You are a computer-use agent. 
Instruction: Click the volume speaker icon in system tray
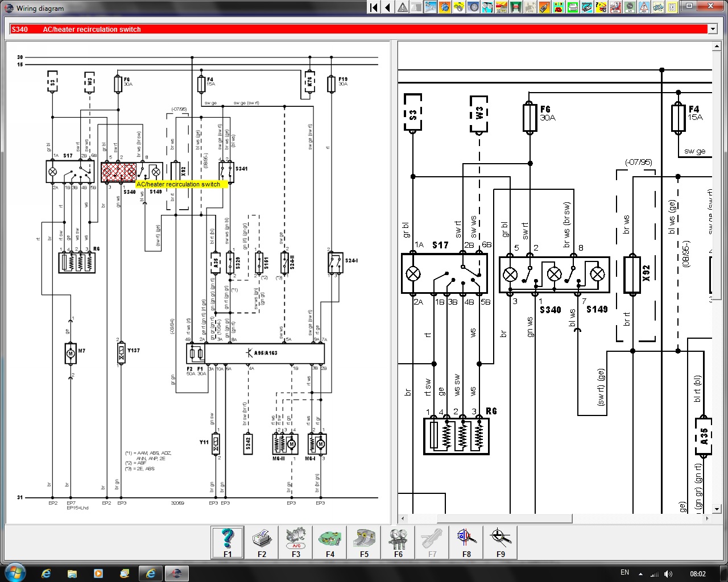click(668, 573)
